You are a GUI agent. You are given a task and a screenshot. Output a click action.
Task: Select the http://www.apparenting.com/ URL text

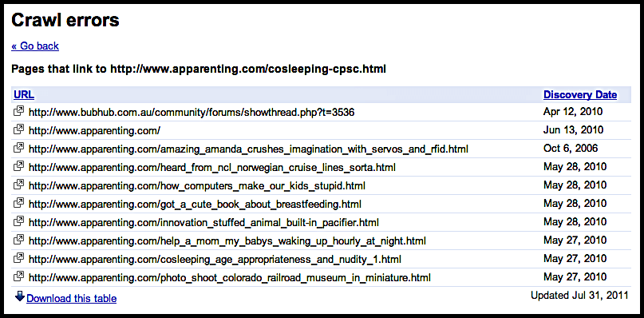(x=94, y=130)
